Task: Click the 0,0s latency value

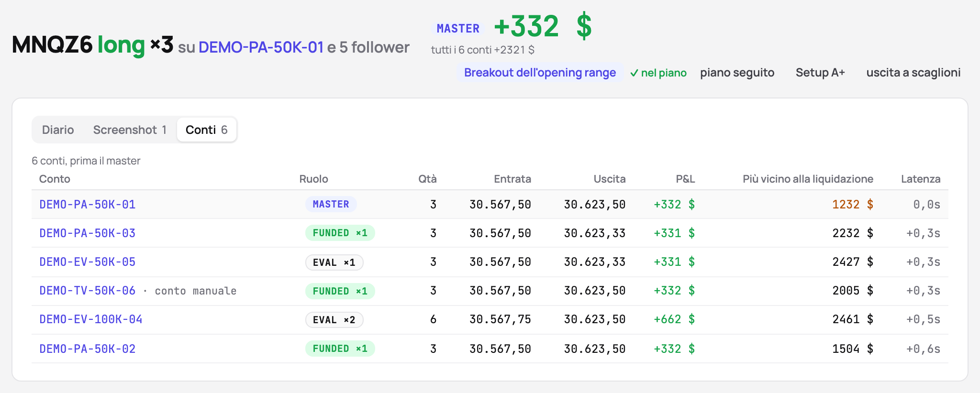Action: 926,204
